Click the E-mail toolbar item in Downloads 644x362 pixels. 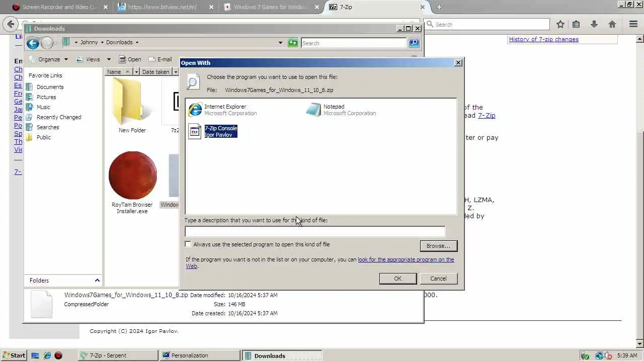coord(160,59)
